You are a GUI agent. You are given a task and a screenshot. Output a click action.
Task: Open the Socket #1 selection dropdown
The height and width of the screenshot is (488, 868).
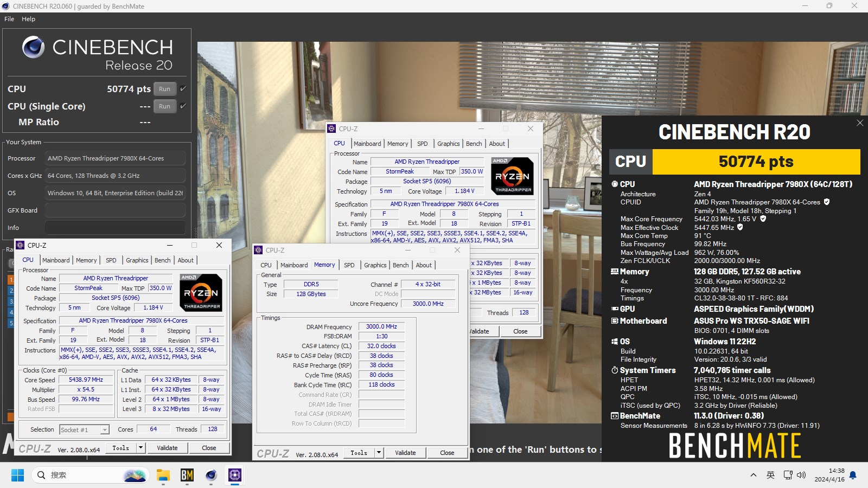pyautogui.click(x=84, y=429)
